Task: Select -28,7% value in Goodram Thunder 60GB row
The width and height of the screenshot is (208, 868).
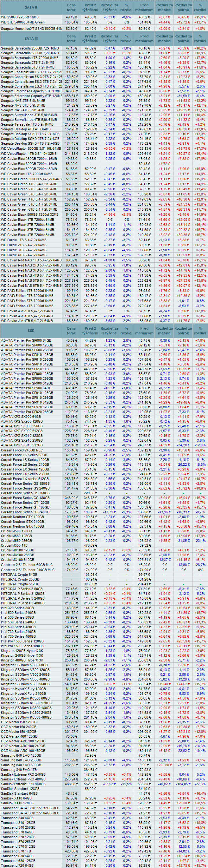Action: [200, 564]
